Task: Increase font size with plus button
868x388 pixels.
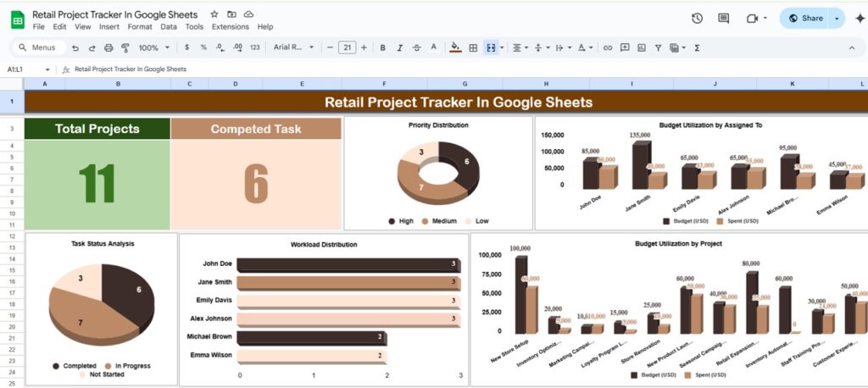Action: [x=364, y=47]
